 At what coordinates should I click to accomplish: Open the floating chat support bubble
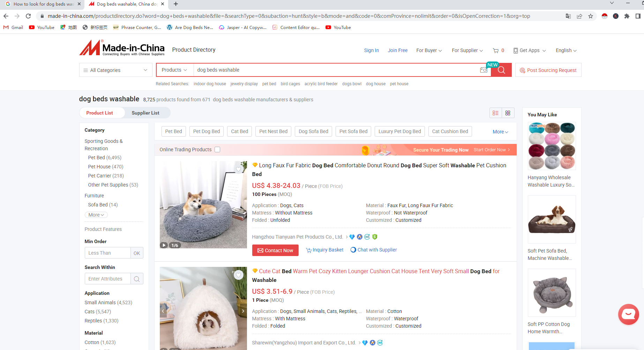(628, 314)
